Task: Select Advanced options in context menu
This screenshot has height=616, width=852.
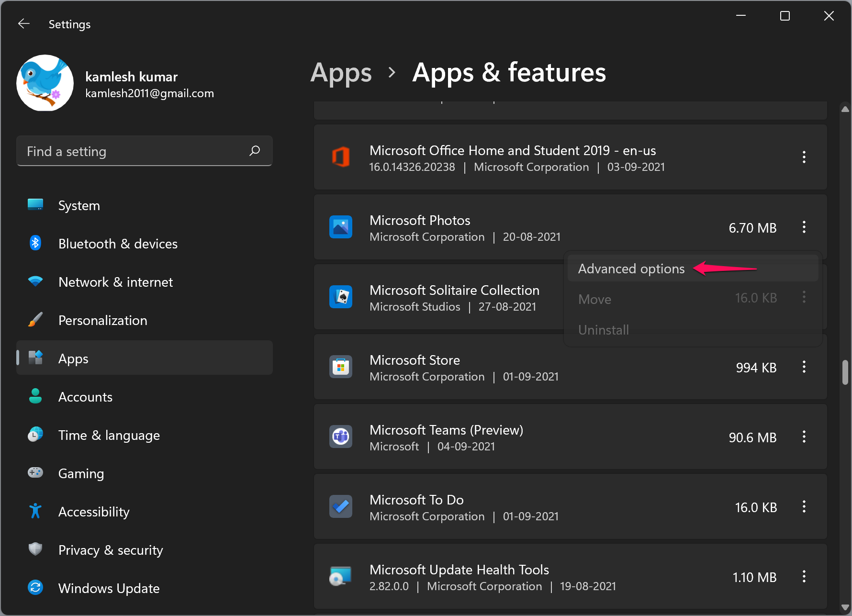Action: pos(693,269)
